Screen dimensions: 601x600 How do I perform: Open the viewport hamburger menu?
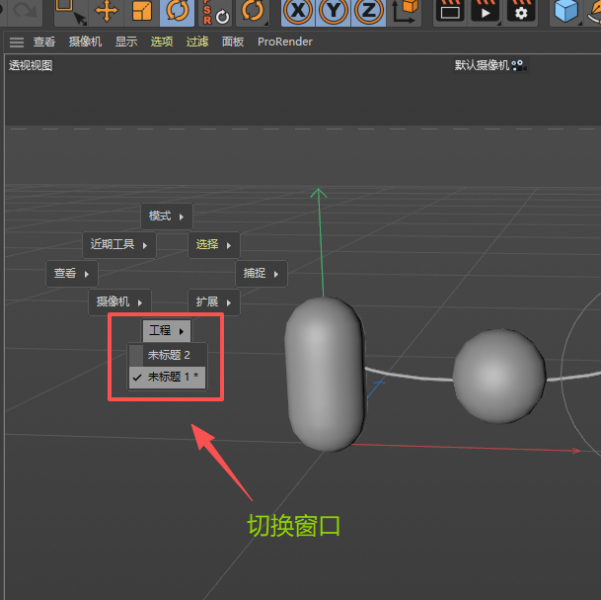pyautogui.click(x=16, y=42)
